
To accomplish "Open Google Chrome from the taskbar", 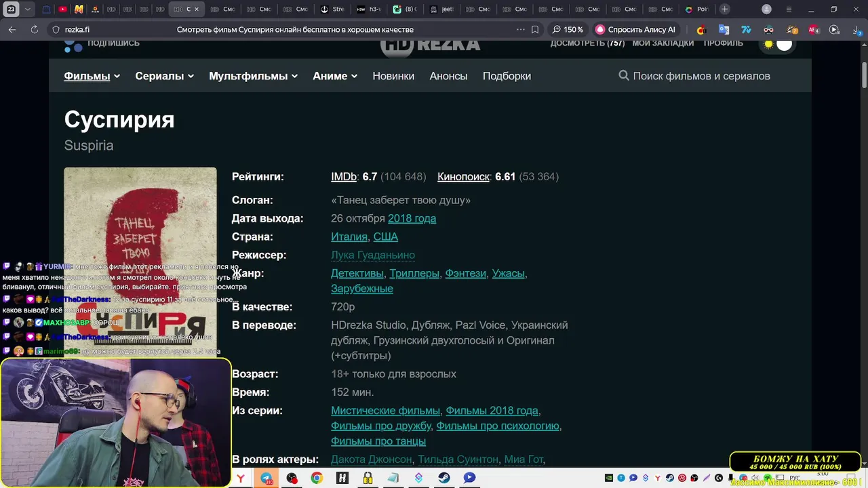I will (x=317, y=478).
